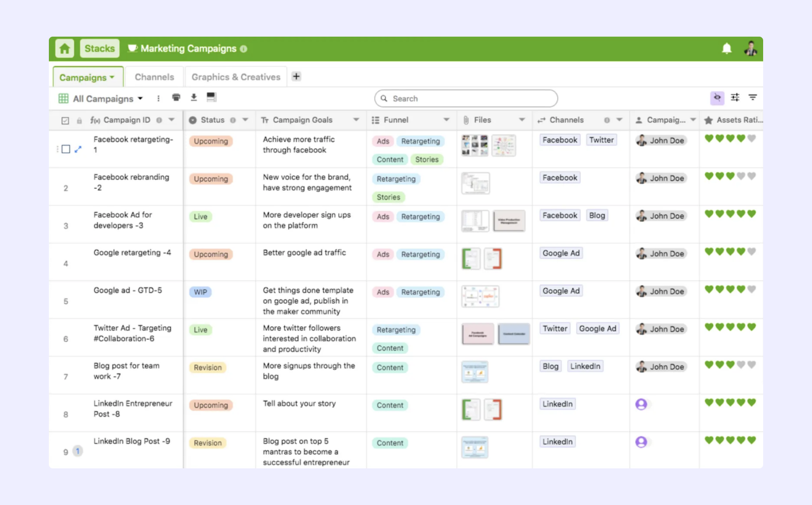Click the Twitter channel tag in row 1
The image size is (812, 505).
point(601,140)
